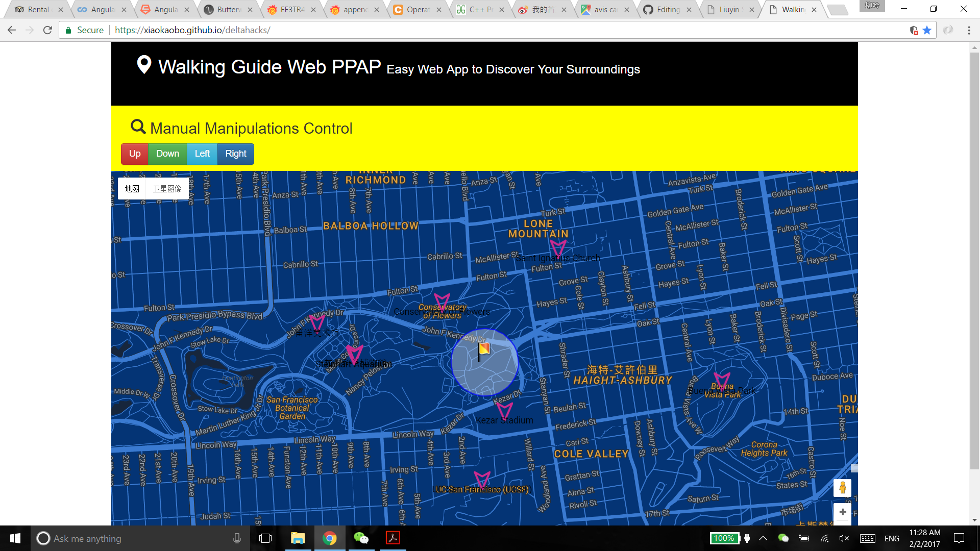Bookmark this page with star icon

click(927, 30)
